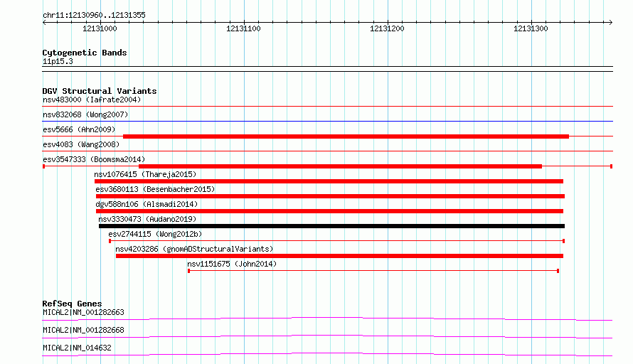The height and width of the screenshot is (364, 633).
Task: Select the 12131100 ruler position label
Action: (243, 28)
